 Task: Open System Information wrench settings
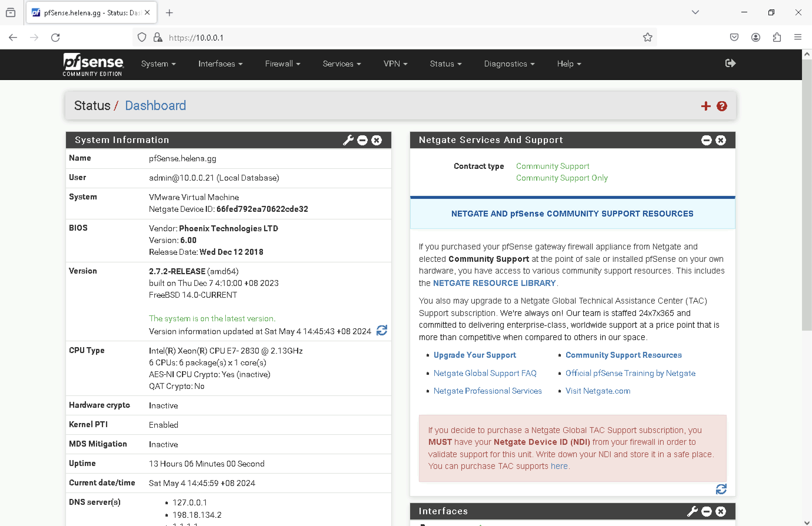pyautogui.click(x=348, y=140)
